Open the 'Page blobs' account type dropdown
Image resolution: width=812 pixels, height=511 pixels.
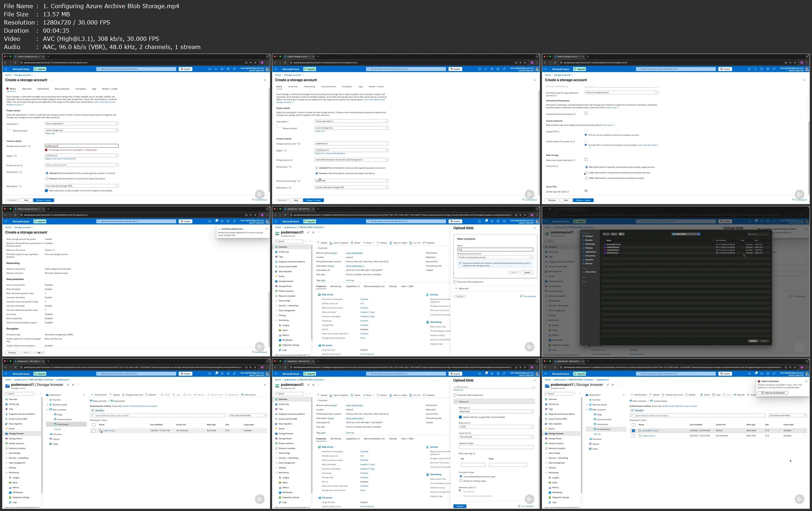pos(351,181)
